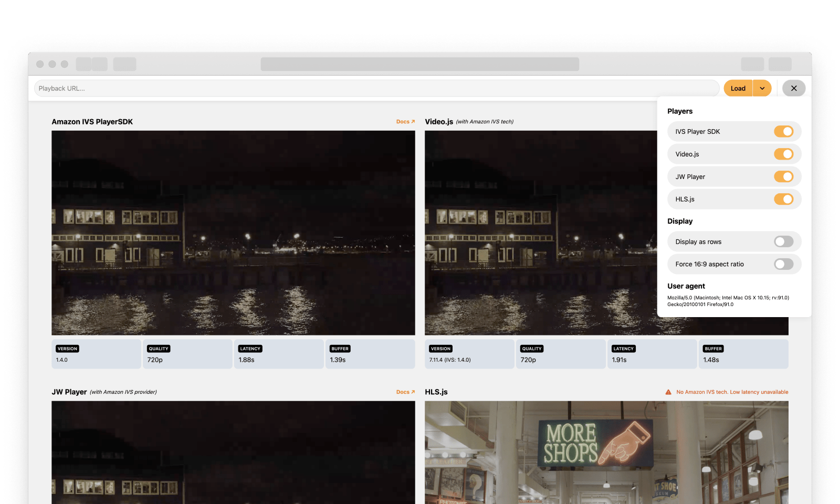The width and height of the screenshot is (840, 504).
Task: Click the Amazon IVS PlayerSDK video preview
Action: [233, 233]
